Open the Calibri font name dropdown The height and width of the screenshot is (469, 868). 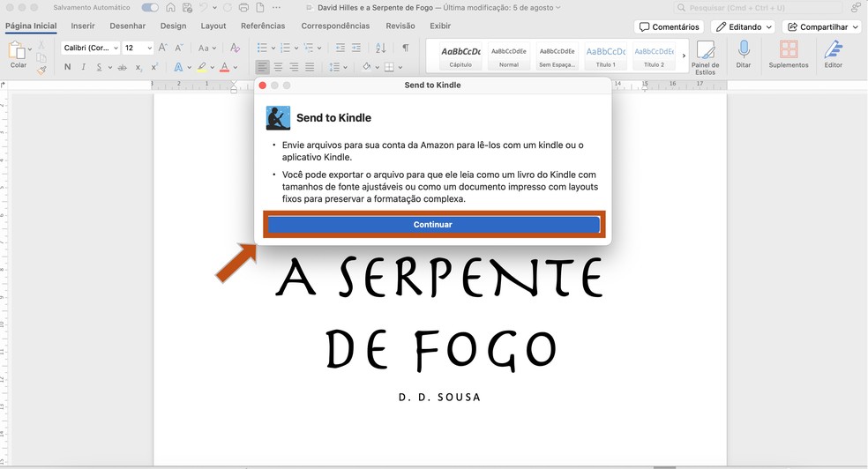pyautogui.click(x=91, y=48)
